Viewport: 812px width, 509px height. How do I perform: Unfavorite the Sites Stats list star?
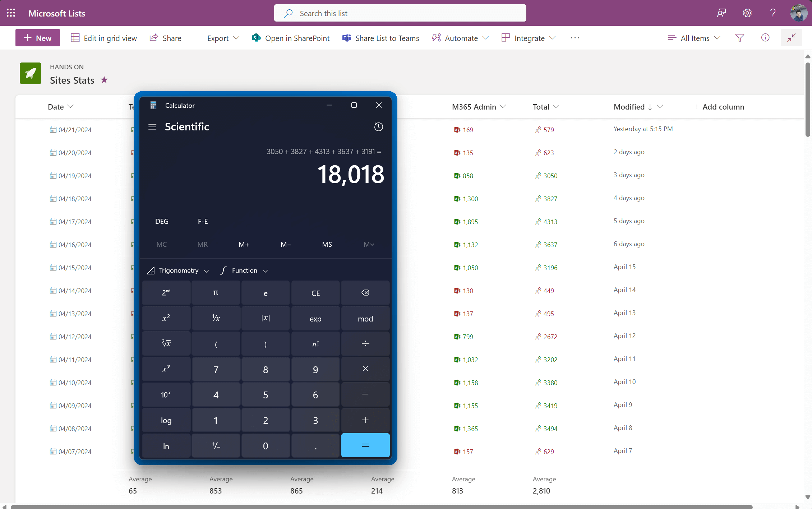click(104, 80)
